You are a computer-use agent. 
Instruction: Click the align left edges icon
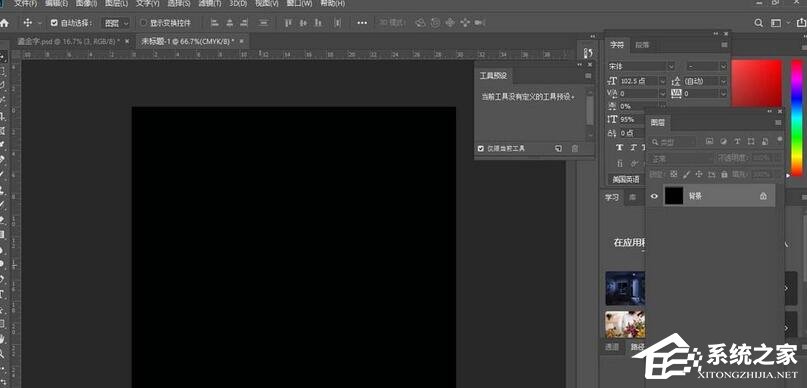click(215, 23)
